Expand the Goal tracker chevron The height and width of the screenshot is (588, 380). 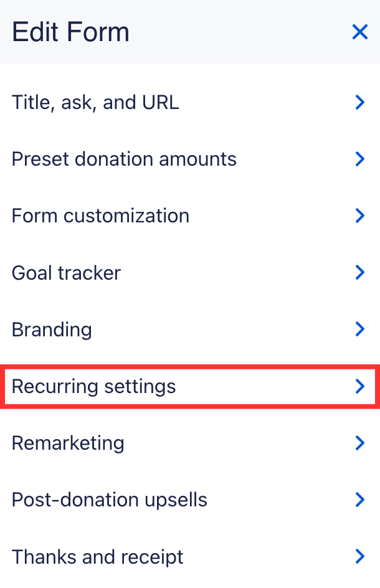tap(359, 272)
